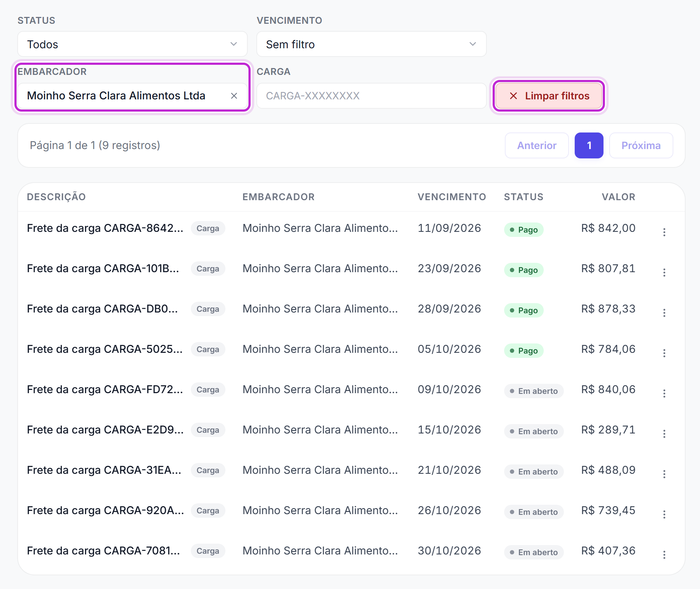Open row actions menu for CARGA-DB0 freight
700x589 pixels.
664,313
